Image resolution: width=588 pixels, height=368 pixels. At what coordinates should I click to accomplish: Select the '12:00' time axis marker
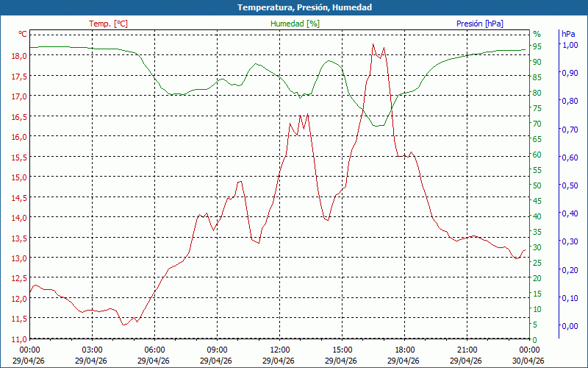[280, 350]
